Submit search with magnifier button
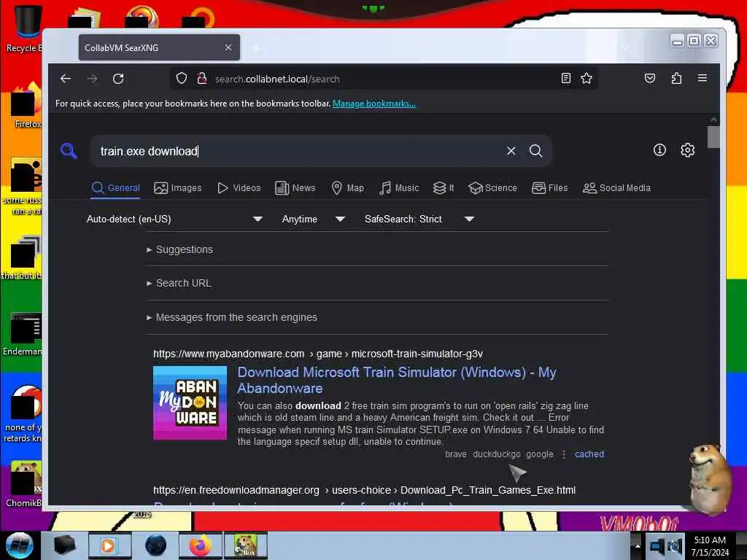The image size is (747, 560). click(536, 151)
